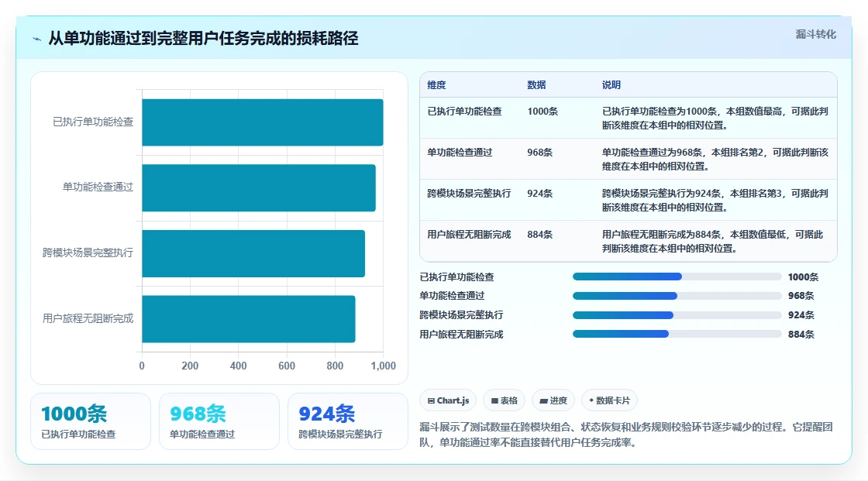Click the funnel summary paragraph text
This screenshot has width=868, height=481.
pyautogui.click(x=626, y=435)
